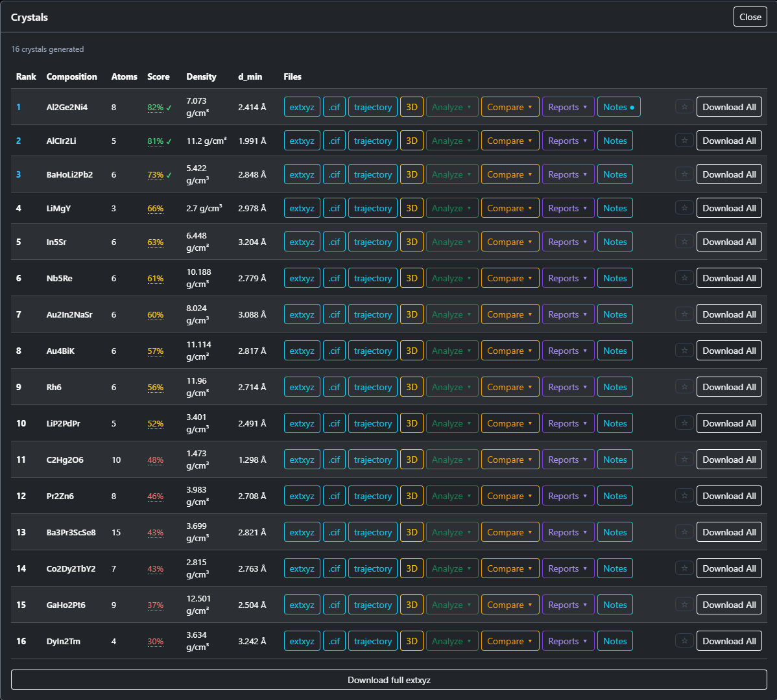Get extxyz file for LiP2PdPr
Image resolution: width=777 pixels, height=700 pixels.
click(302, 423)
